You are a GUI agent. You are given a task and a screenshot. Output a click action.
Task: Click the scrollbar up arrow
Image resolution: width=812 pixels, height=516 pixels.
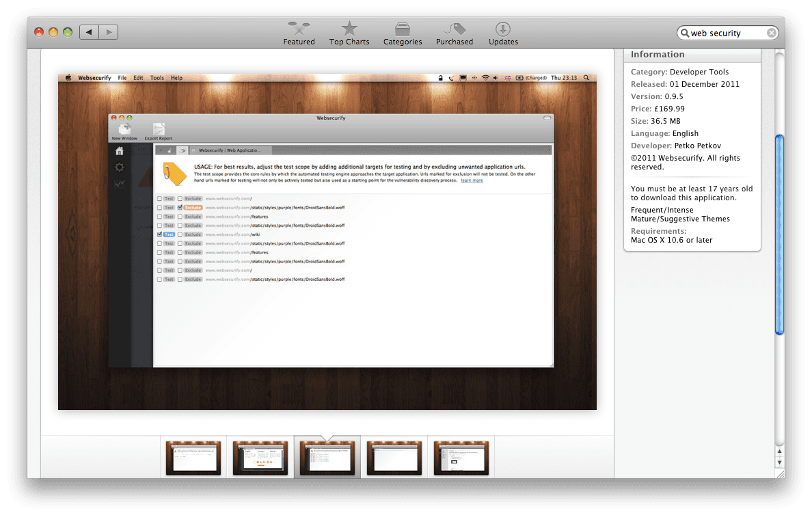779,452
